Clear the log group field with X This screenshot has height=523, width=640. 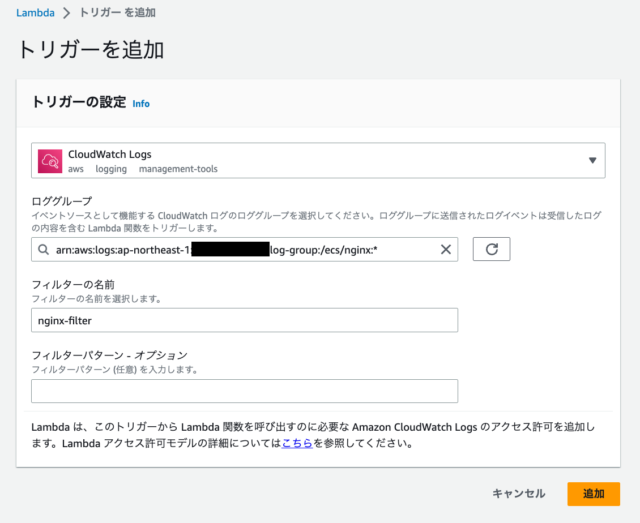click(446, 249)
